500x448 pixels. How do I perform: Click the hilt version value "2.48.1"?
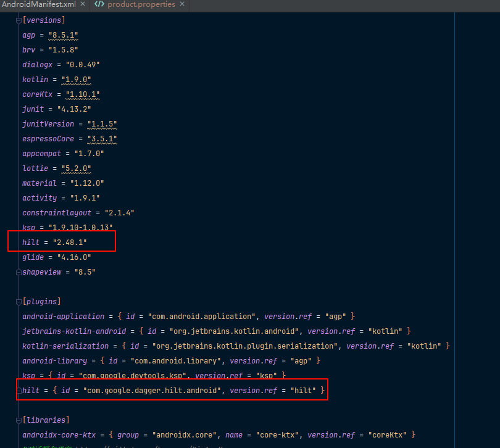70,243
